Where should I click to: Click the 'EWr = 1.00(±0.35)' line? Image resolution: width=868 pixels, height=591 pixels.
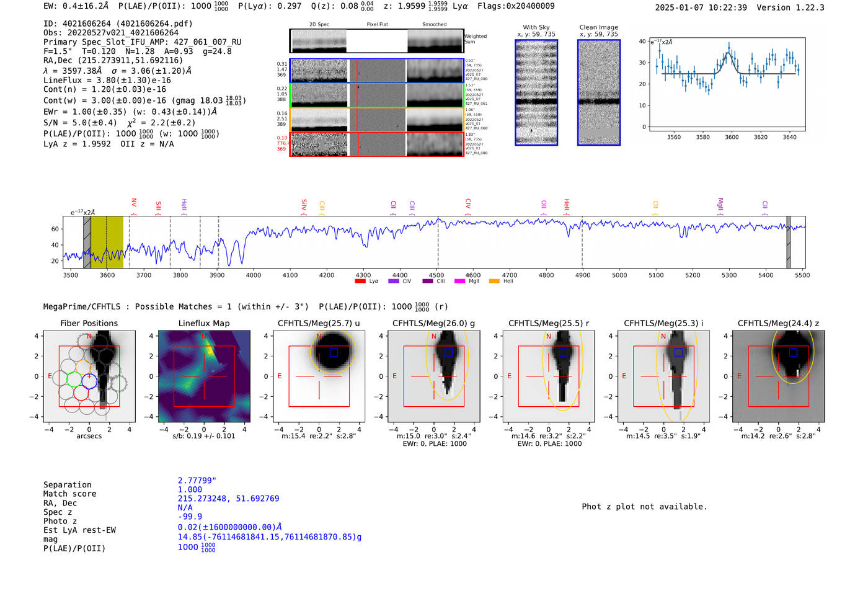[130, 112]
